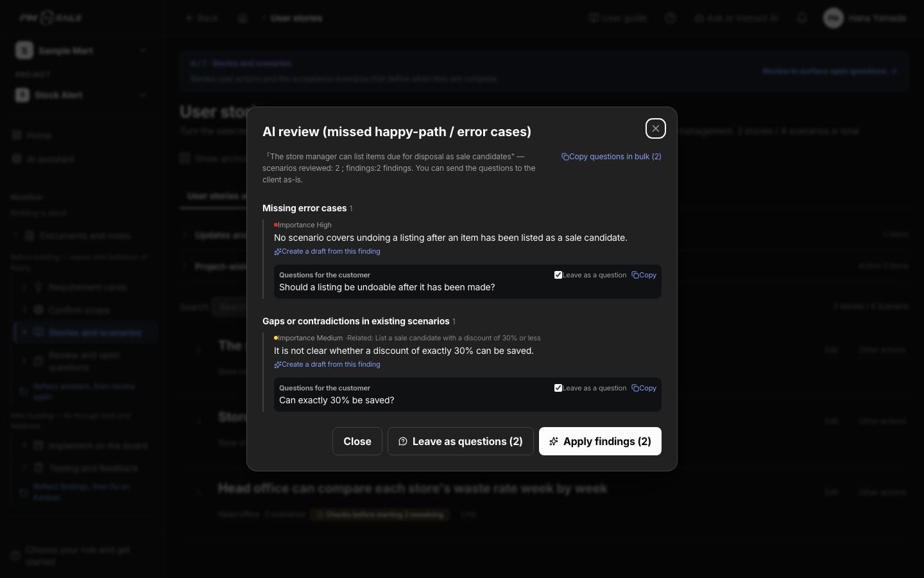
Task: Click the Search field behind the dialog
Action: [229, 307]
